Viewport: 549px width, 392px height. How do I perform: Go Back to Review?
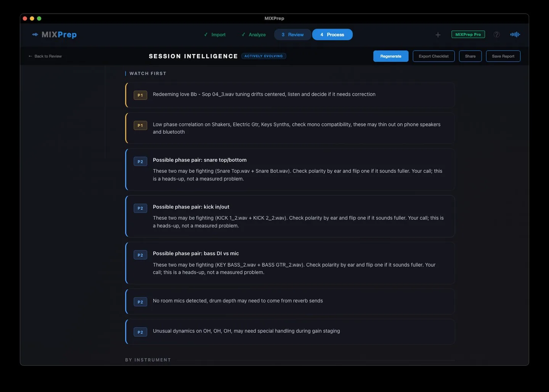coord(45,56)
